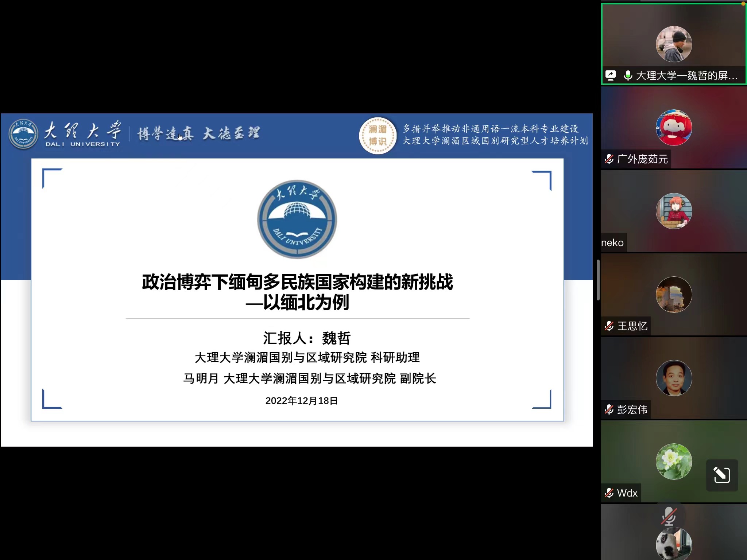This screenshot has width=747, height=560.
Task: Select 魏哲's avatar with the black beanie
Action: click(674, 44)
